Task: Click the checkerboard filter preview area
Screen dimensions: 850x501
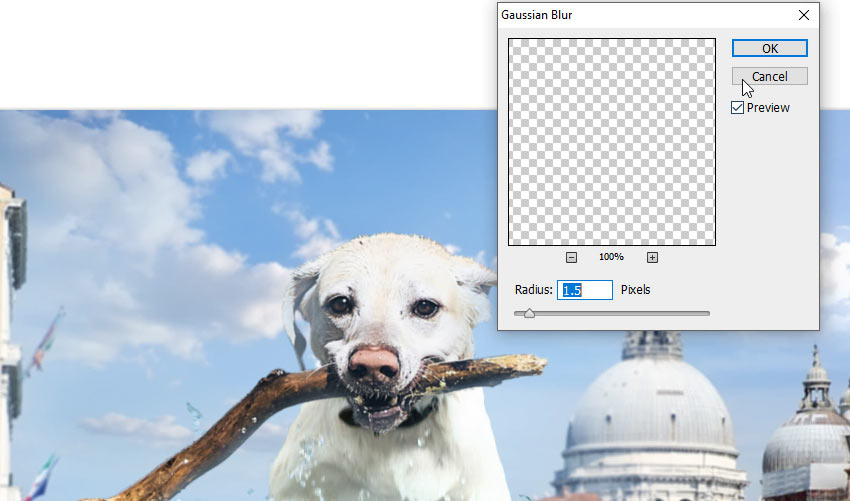Action: click(x=611, y=142)
